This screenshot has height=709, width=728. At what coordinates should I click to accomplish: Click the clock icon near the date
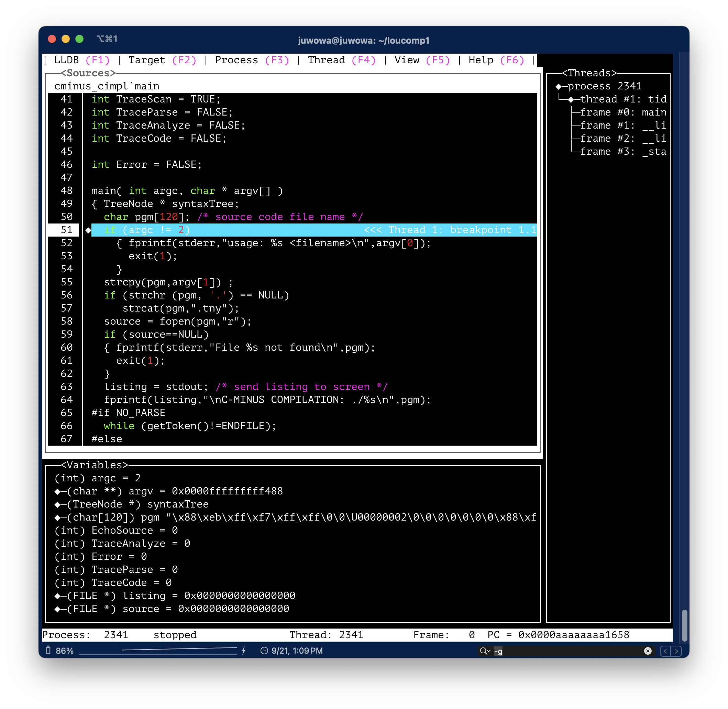264,651
